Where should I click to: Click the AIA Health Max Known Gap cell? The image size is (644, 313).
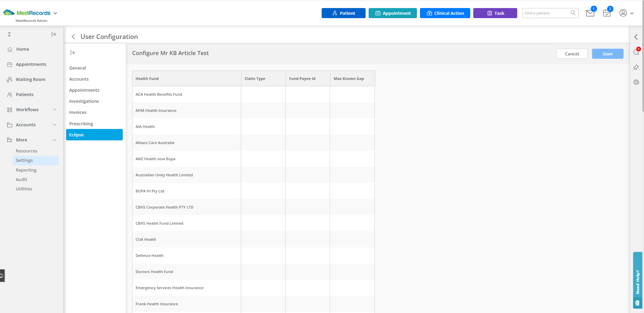click(x=352, y=127)
